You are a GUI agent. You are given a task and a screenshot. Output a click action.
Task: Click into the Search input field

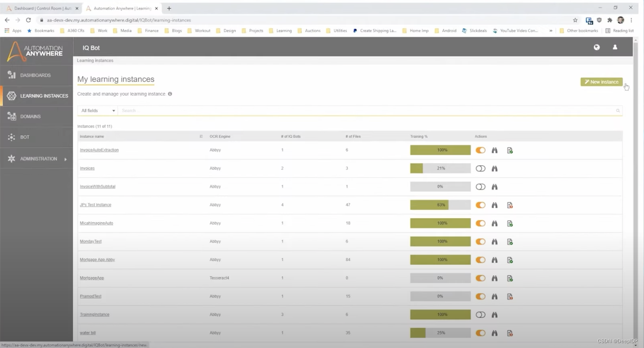pyautogui.click(x=367, y=111)
